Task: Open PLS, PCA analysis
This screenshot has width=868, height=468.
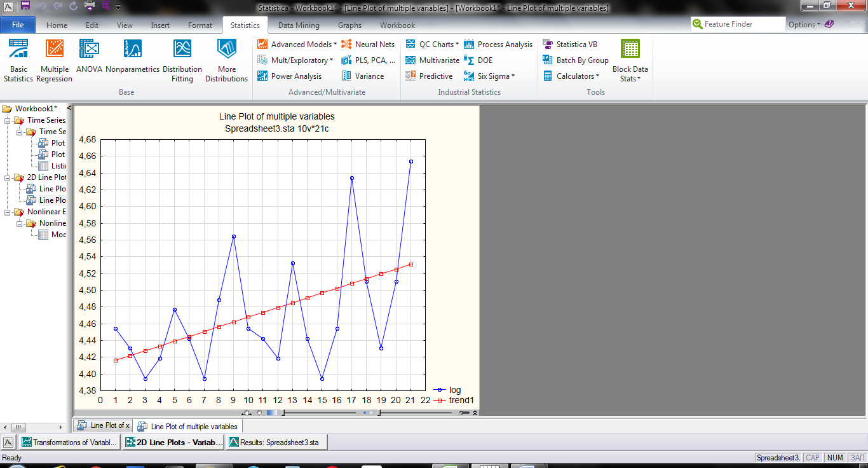Action: 368,60
